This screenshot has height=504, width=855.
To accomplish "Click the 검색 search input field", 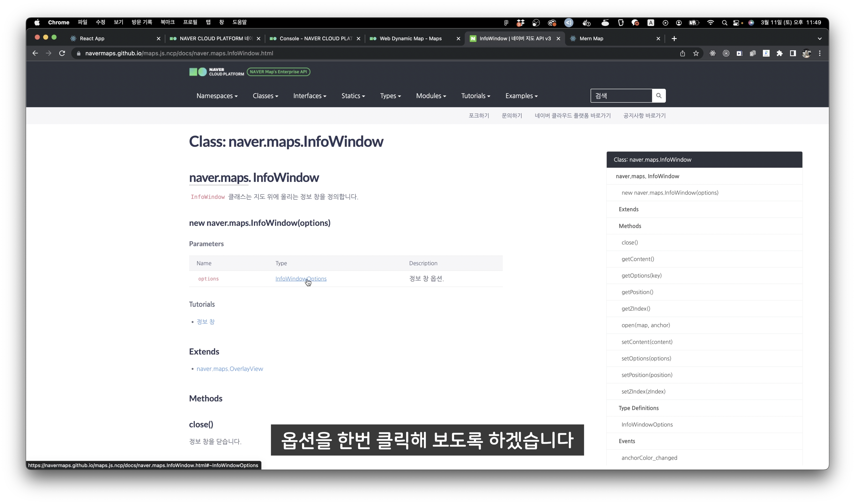I will pyautogui.click(x=621, y=96).
